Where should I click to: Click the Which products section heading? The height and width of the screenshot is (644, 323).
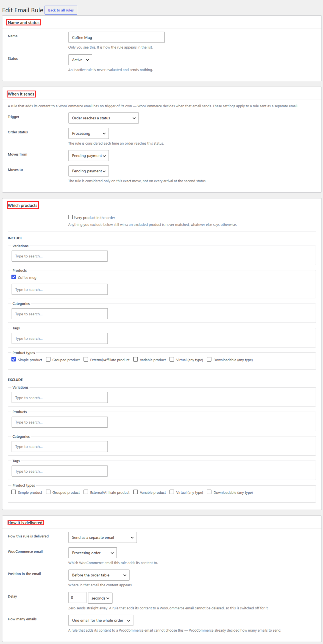point(23,205)
